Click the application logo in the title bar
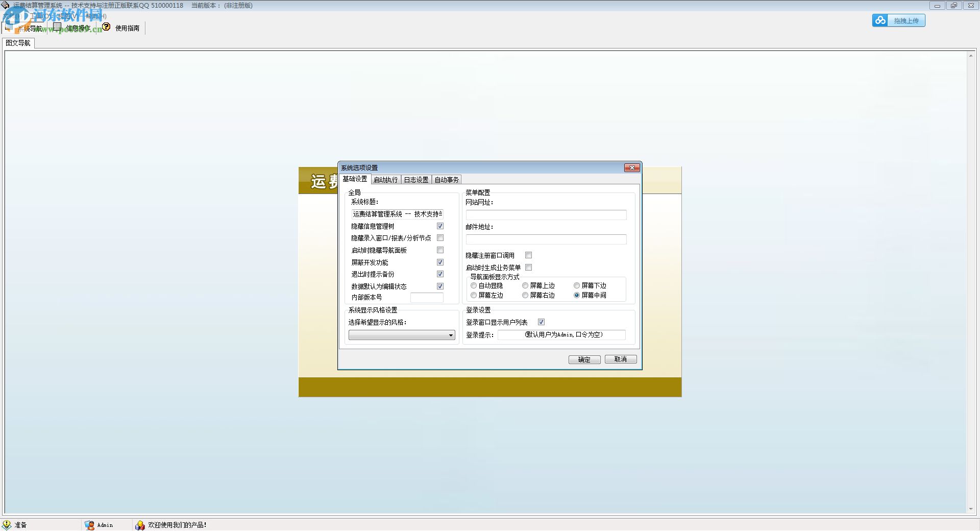 point(5,5)
